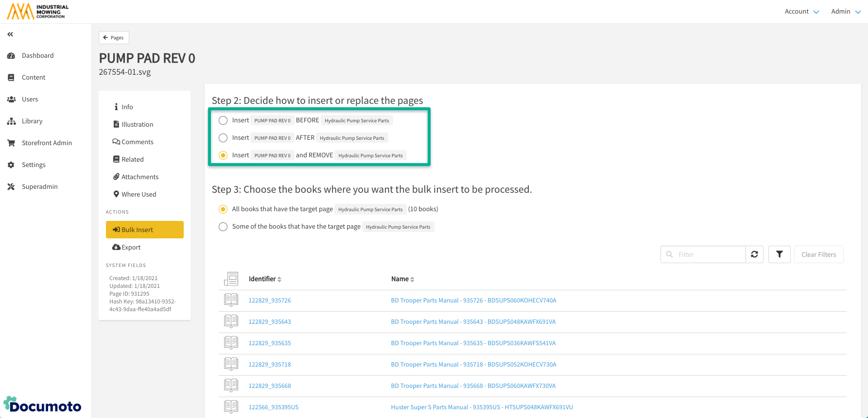The width and height of the screenshot is (868, 418).
Task: Sort the table by Identifier column
Action: [265, 279]
